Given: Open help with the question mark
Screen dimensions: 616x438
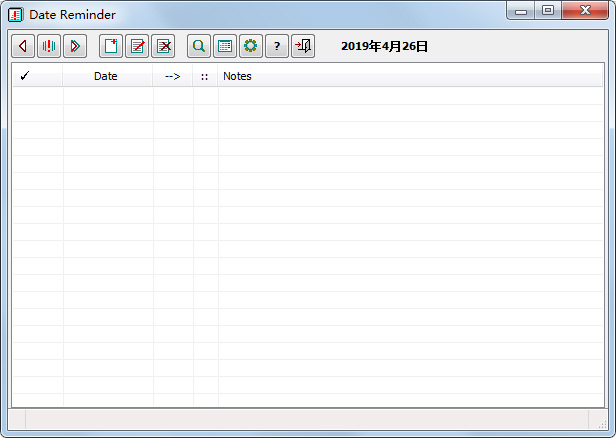Looking at the screenshot, I should [277, 46].
